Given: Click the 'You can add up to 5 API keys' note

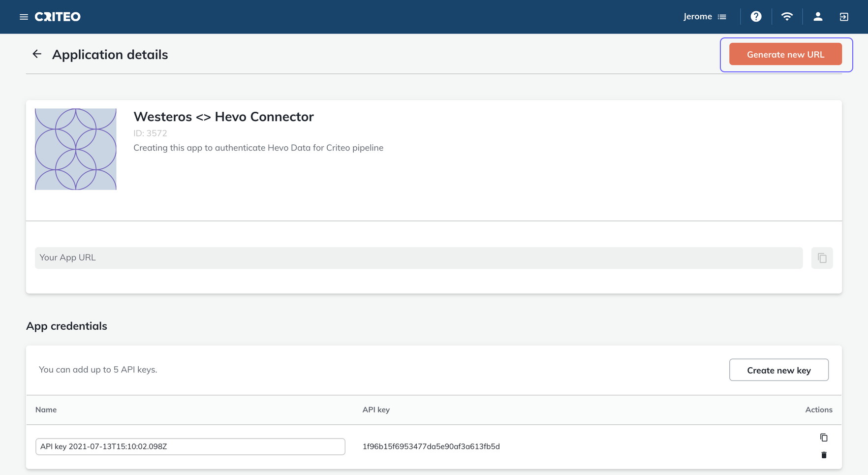Looking at the screenshot, I should (x=98, y=370).
